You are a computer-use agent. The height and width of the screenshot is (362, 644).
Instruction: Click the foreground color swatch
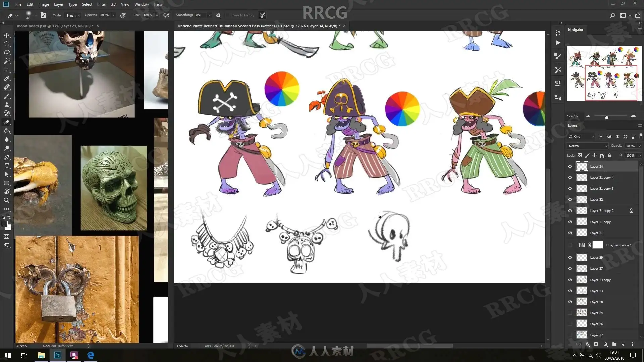coord(5,224)
